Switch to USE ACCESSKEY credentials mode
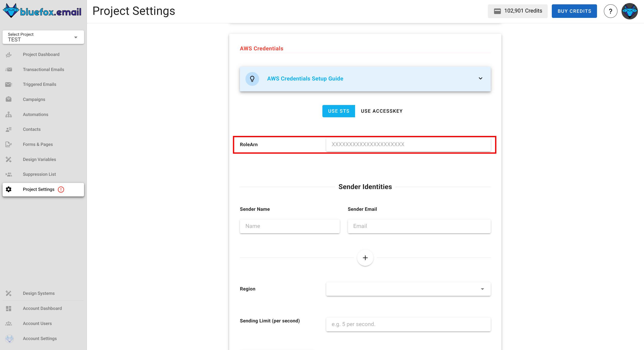 (381, 111)
